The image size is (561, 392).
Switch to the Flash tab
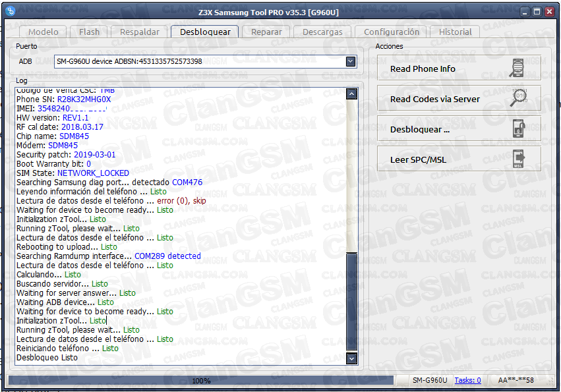(90, 32)
